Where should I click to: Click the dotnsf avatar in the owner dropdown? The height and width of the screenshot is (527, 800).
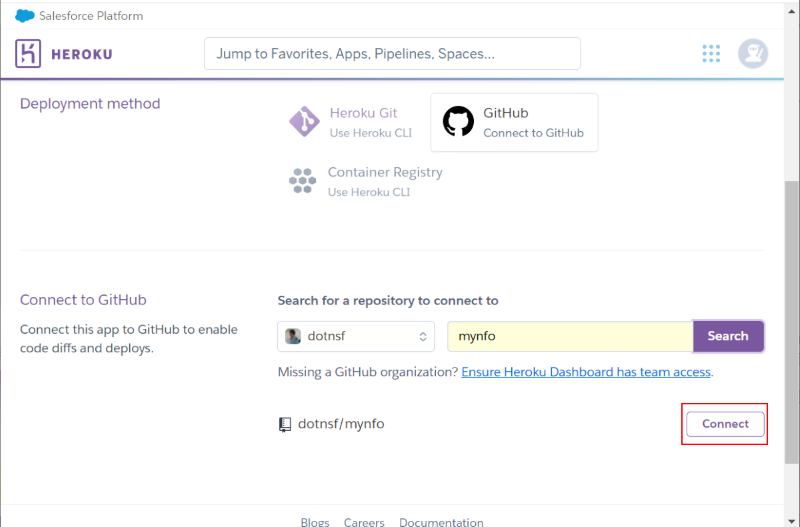(293, 336)
